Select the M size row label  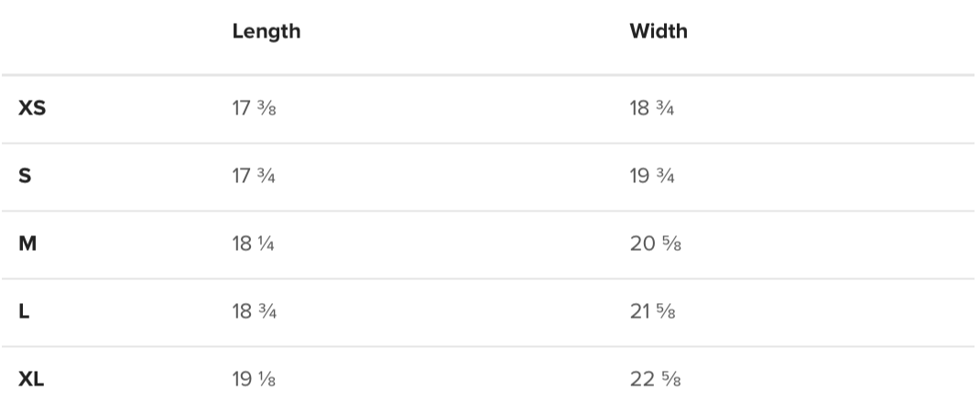[x=27, y=244]
